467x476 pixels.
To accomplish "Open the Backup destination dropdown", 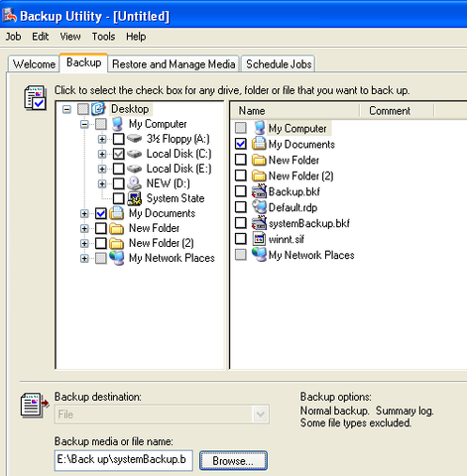I will coord(261,415).
